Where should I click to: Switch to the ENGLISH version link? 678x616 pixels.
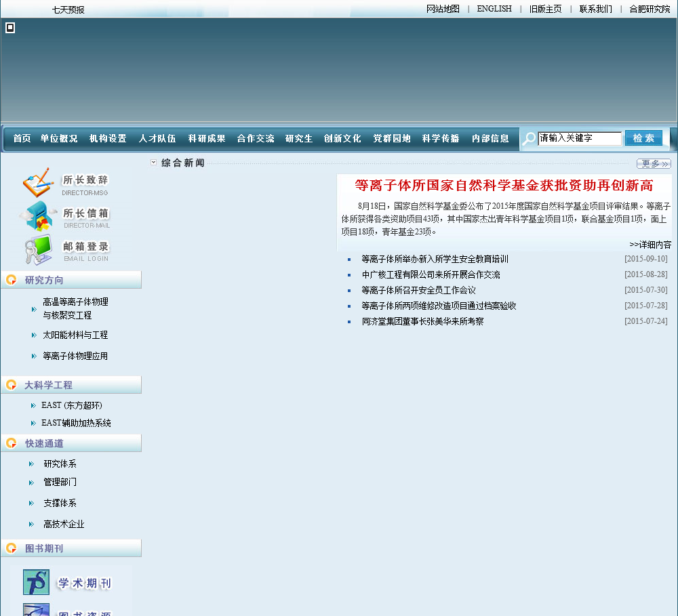494,9
